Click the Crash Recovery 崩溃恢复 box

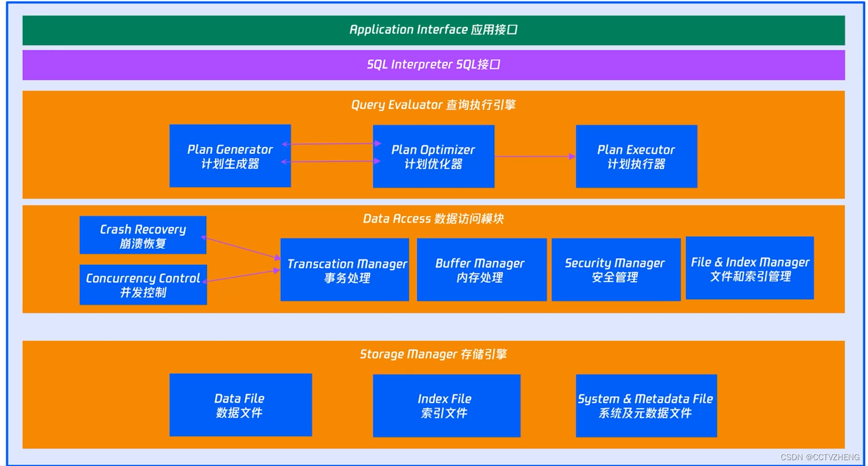click(143, 235)
